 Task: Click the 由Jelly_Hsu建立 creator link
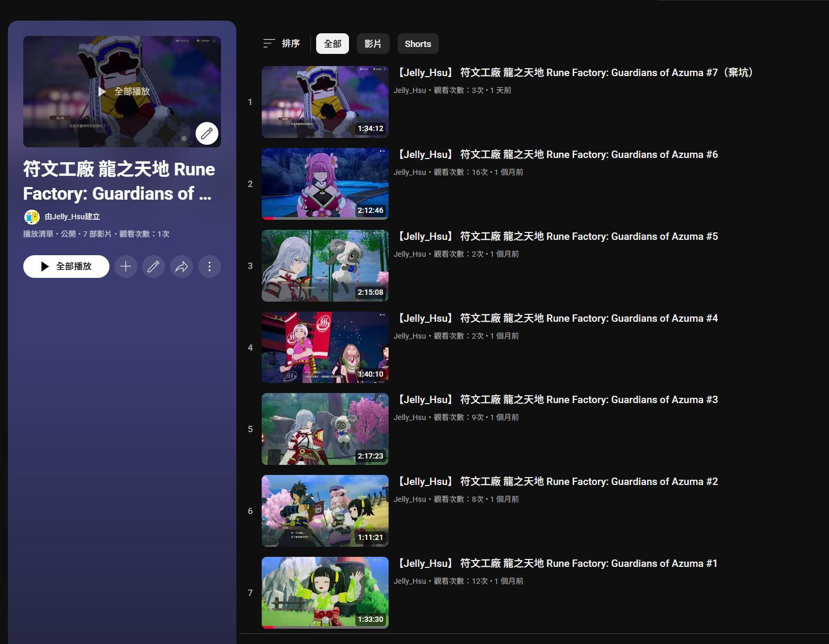[72, 217]
